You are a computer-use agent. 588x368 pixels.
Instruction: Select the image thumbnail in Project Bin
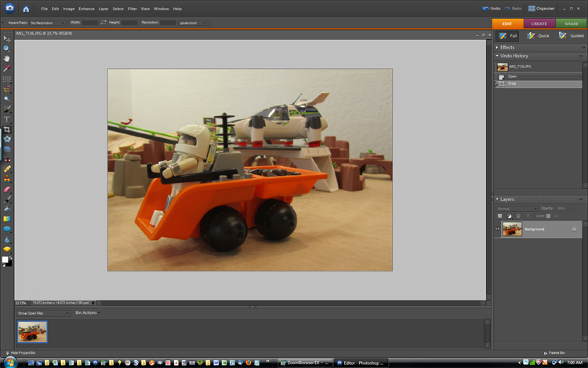click(x=32, y=332)
